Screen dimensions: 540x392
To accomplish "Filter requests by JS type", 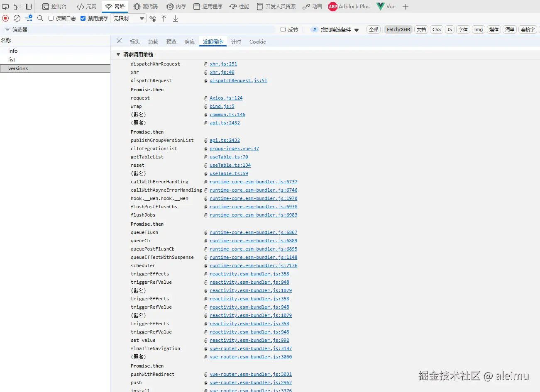I will [450, 29].
